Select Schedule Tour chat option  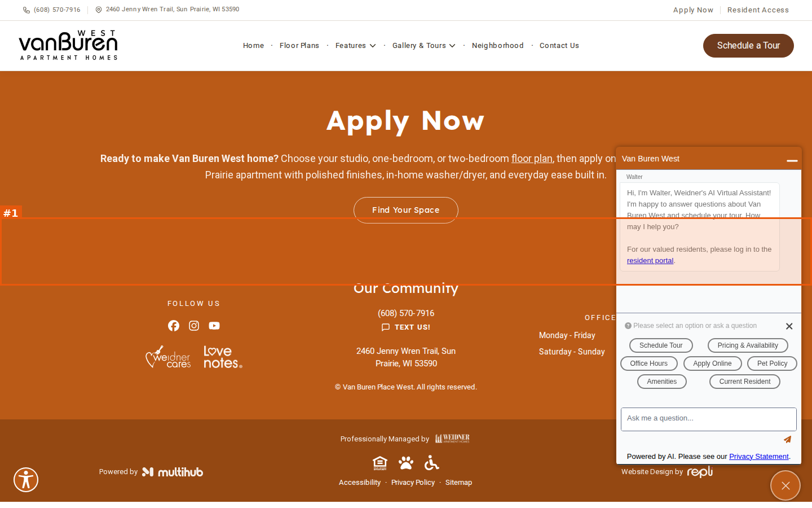[661, 345]
